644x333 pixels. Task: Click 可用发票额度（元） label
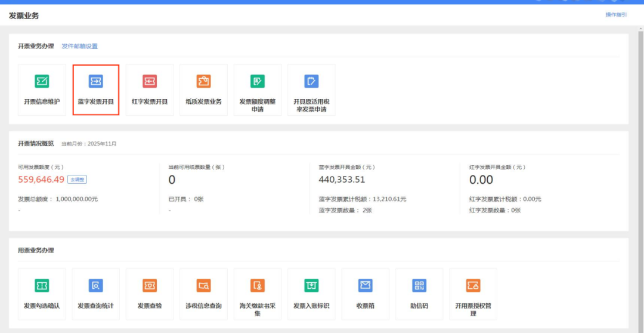click(41, 167)
